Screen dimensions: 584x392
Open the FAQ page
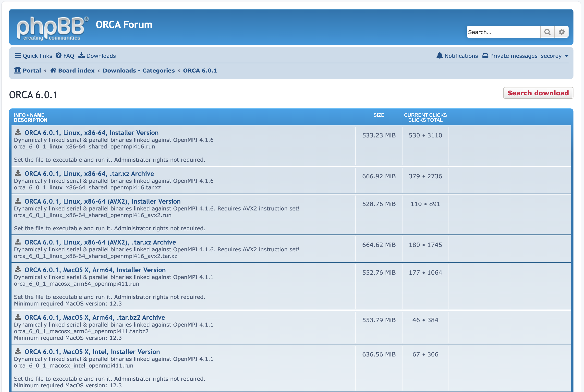coord(65,56)
